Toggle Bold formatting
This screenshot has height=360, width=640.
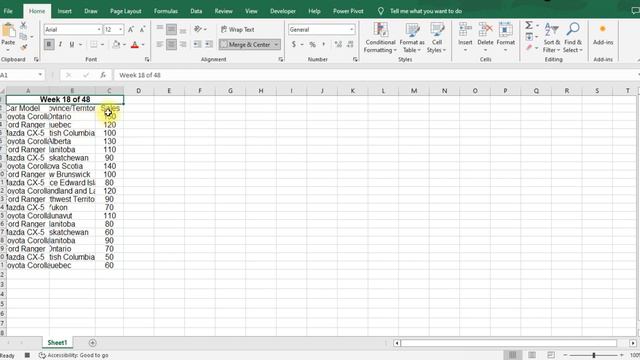point(49,44)
